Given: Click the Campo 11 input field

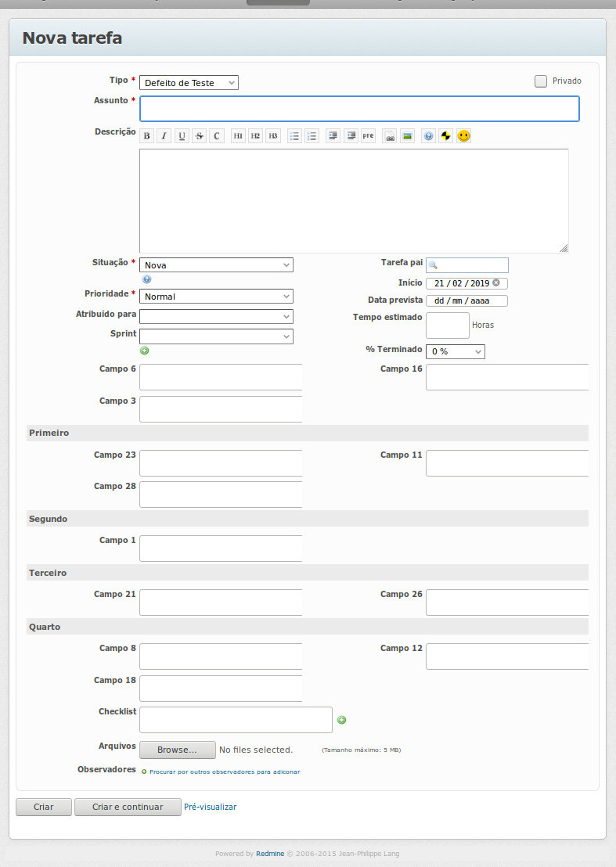Looking at the screenshot, I should coord(507,463).
